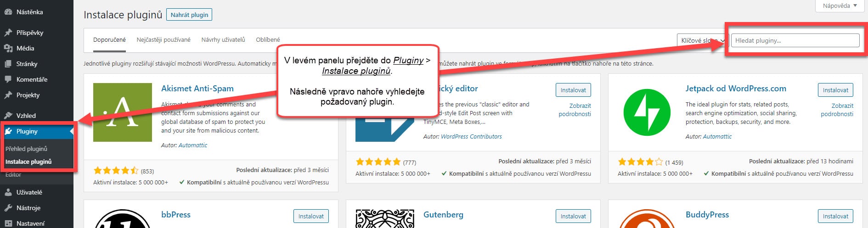Screen dimensions: 868x228
Task: Click the Stránky pages icon
Action: pyautogui.click(x=8, y=64)
